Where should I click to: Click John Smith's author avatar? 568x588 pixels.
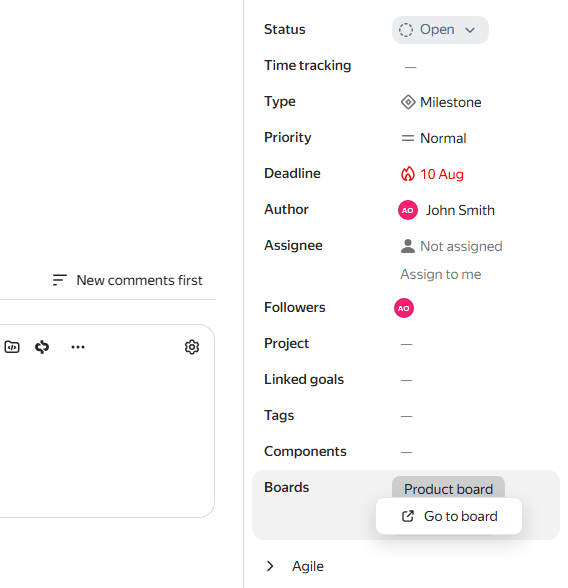[x=408, y=210]
